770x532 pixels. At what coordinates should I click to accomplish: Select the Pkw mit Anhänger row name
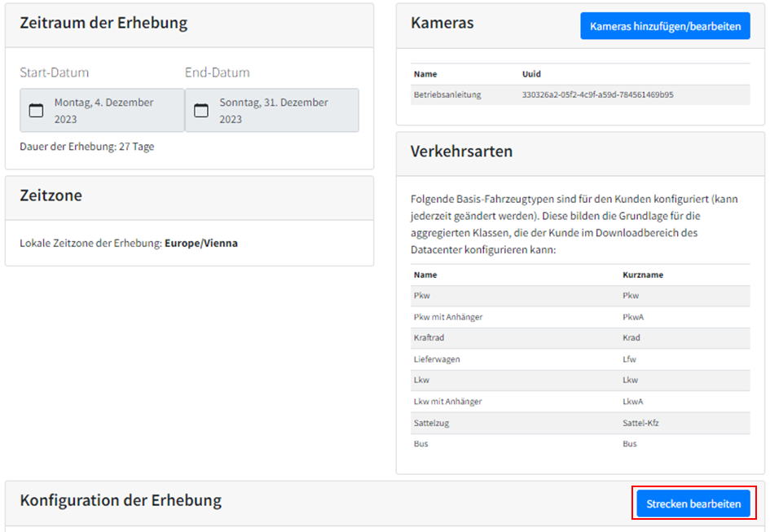448,318
